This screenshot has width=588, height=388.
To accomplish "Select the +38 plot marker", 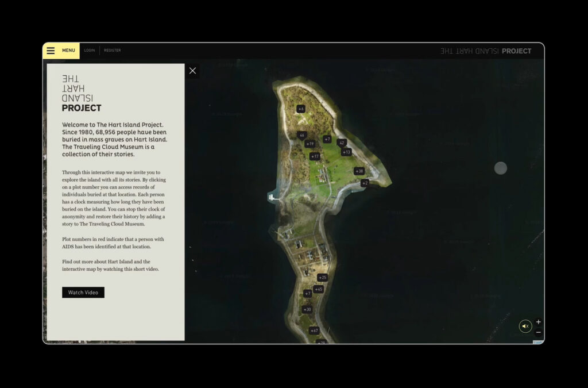I will click(x=359, y=171).
